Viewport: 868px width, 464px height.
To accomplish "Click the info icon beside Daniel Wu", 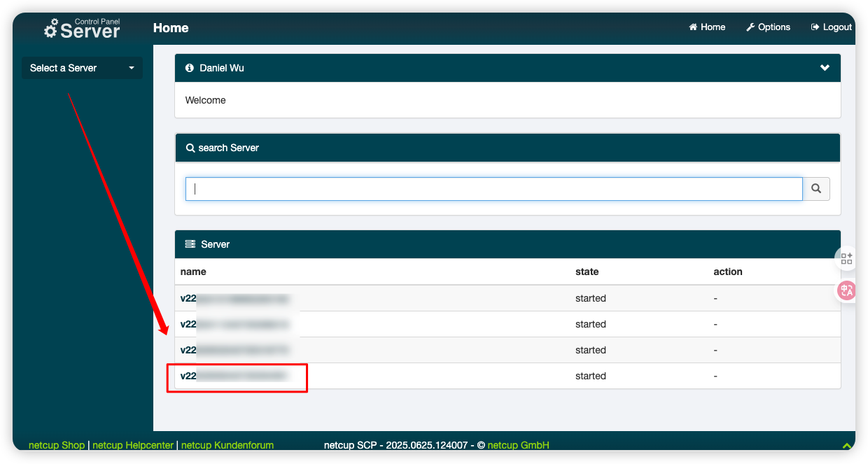I will [x=189, y=68].
